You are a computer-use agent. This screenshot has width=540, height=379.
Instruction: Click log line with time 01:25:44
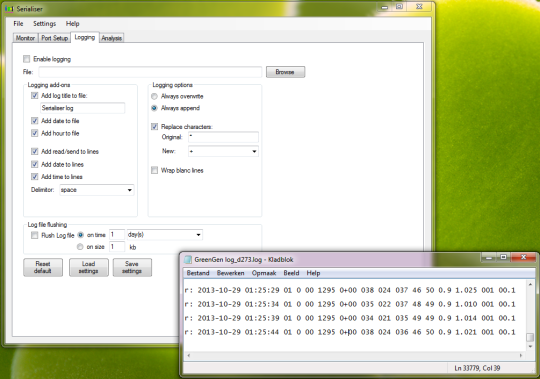coord(350,332)
